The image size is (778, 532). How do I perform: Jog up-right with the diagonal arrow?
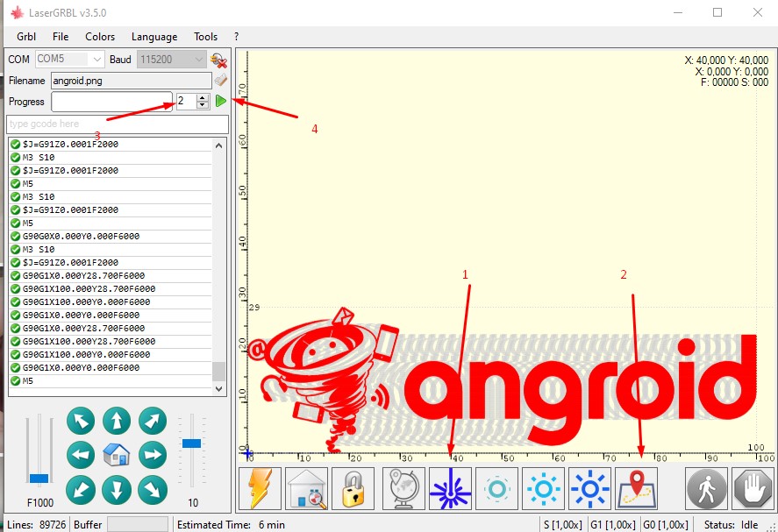tap(153, 421)
